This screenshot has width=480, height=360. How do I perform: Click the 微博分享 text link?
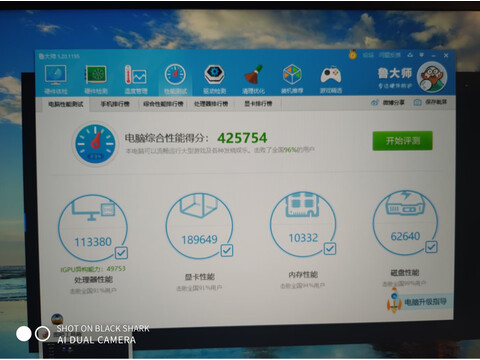point(393,102)
